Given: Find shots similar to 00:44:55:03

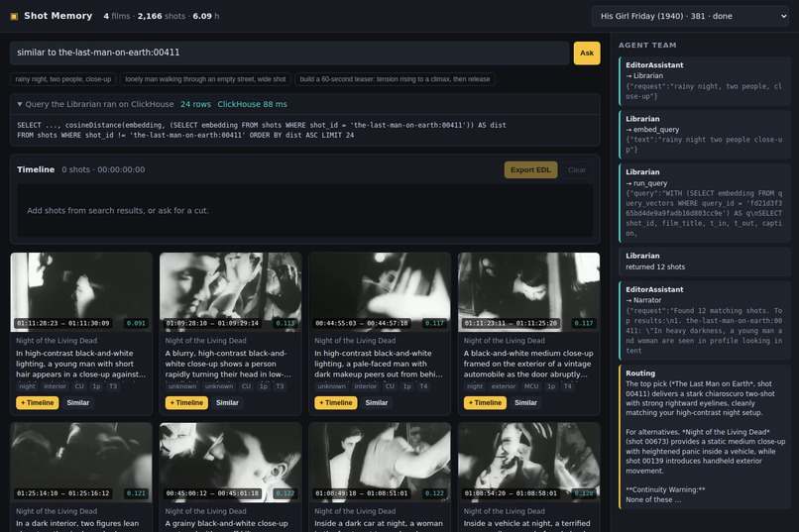Looking at the screenshot, I should click(377, 402).
